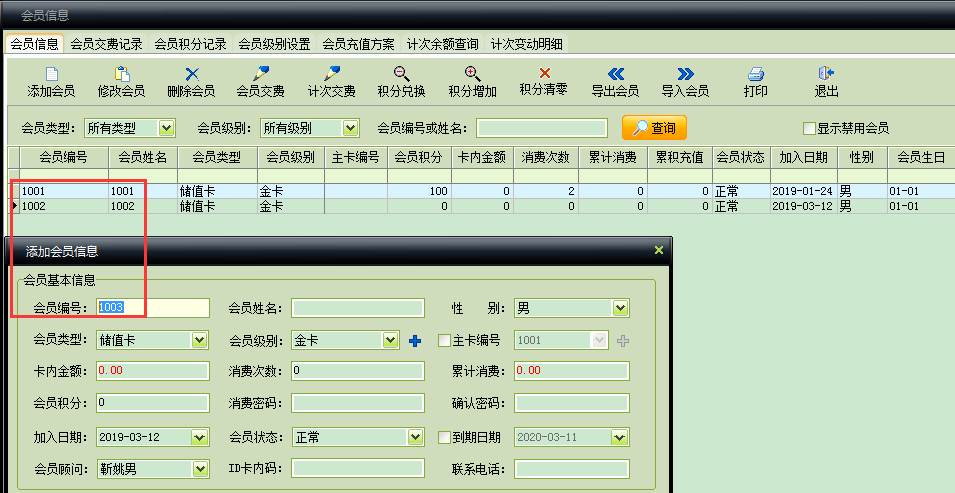Click the ID卡内码 input field

click(x=358, y=469)
